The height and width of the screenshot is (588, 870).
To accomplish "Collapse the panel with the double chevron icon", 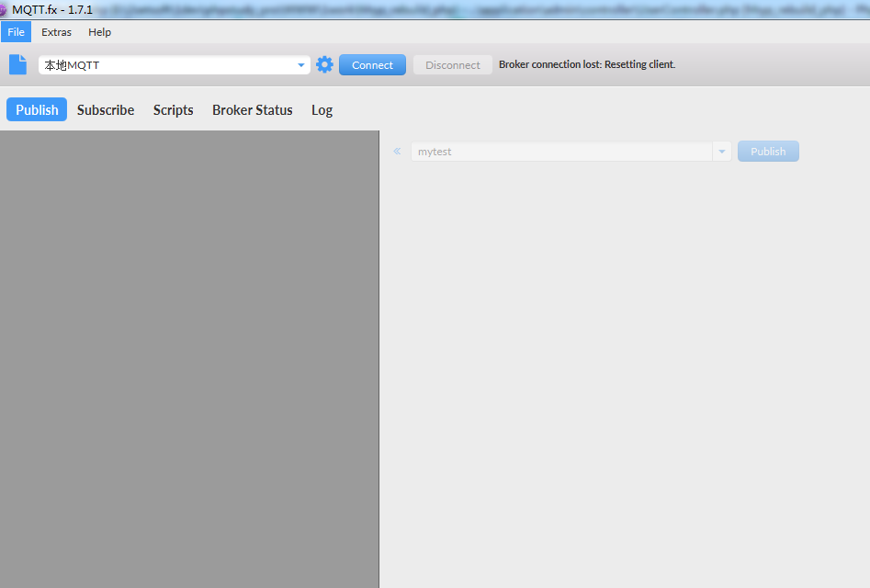I will point(397,151).
